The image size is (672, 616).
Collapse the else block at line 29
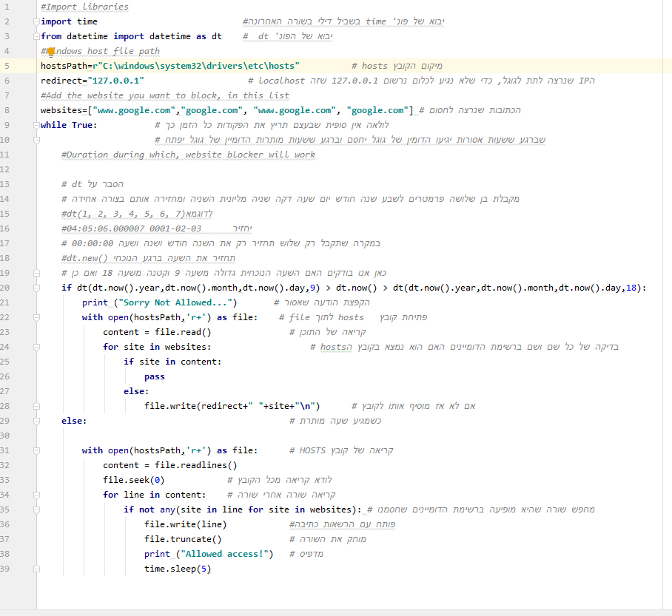35,421
